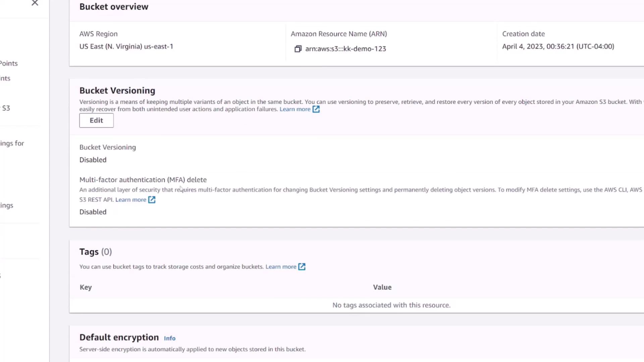The image size is (644, 362).
Task: Click the Value column header in Tags
Action: [x=382, y=287]
